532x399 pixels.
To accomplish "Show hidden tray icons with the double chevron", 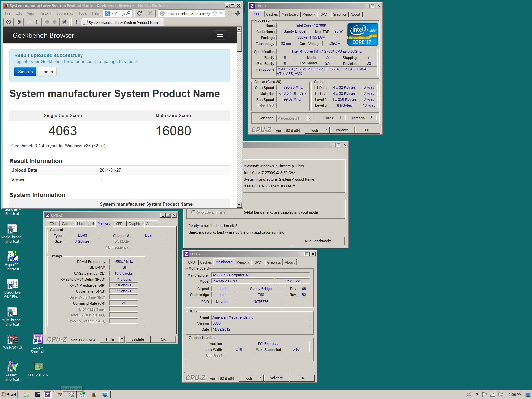I will pos(477,395).
